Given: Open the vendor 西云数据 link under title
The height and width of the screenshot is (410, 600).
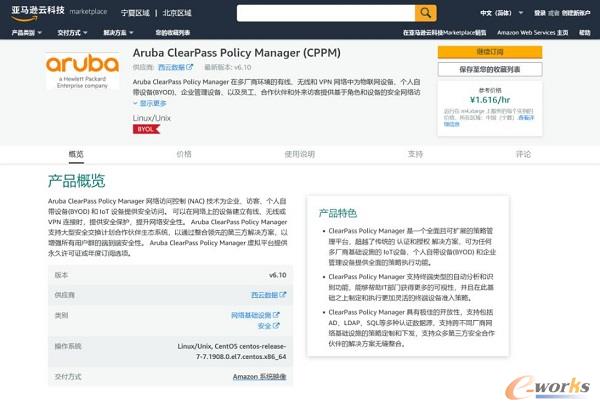Looking at the screenshot, I should tap(171, 67).
